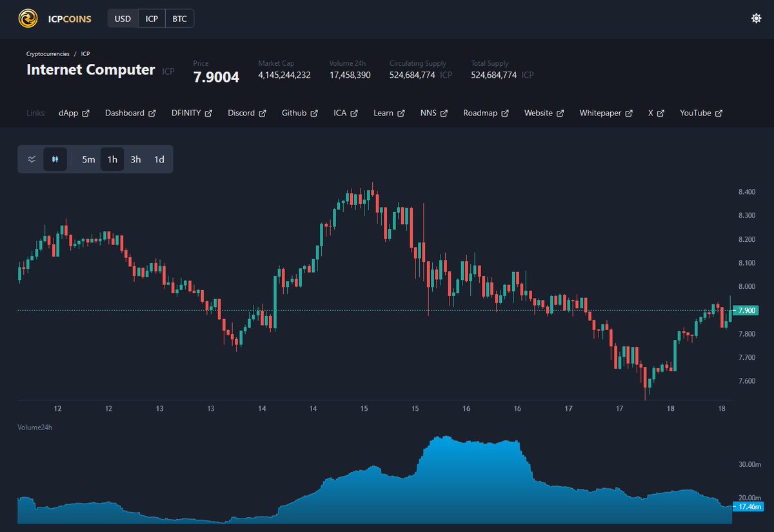
Task: Click external link icon next to NNS
Action: click(444, 113)
